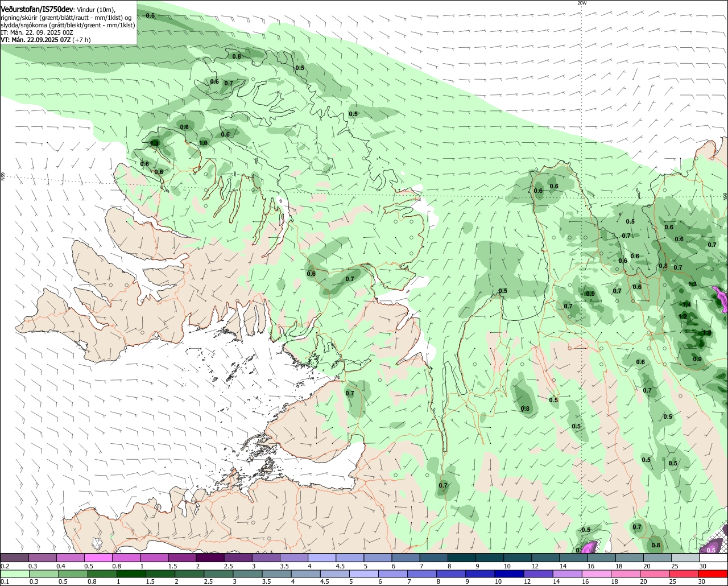Click the '1.0' precipitation value on the map

pyautogui.click(x=203, y=143)
